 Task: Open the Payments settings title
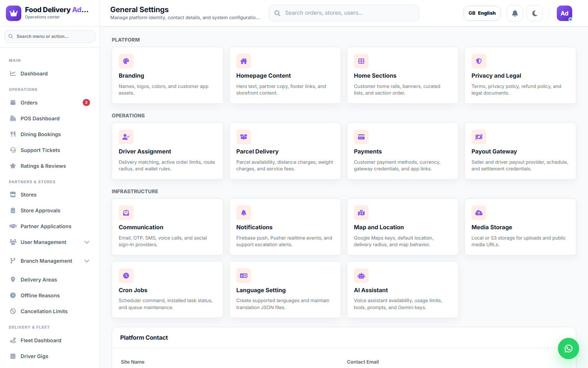coord(368,152)
